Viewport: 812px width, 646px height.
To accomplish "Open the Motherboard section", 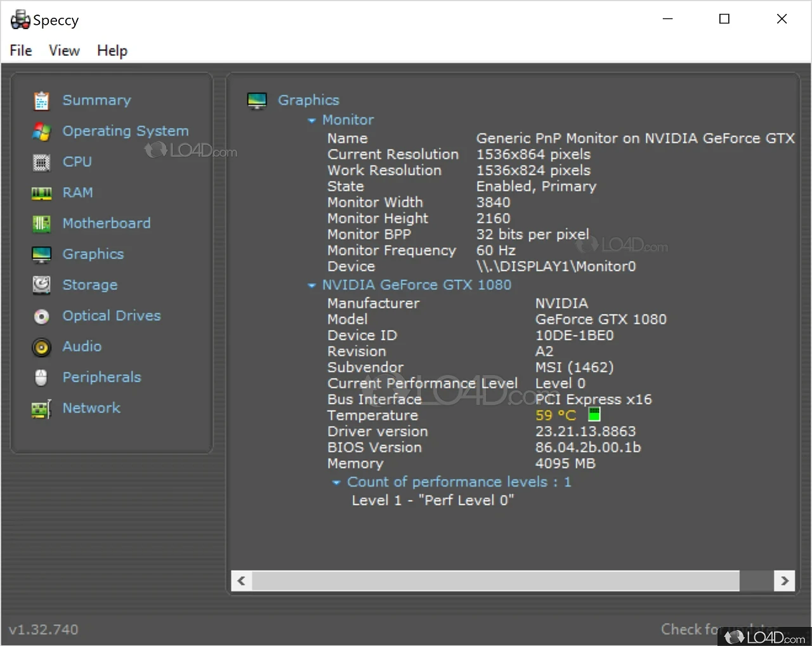I will 107,223.
